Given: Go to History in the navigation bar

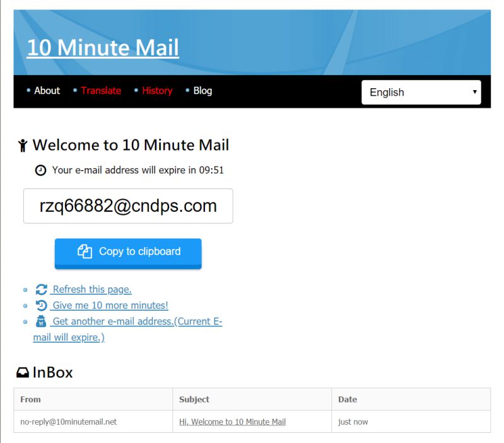Looking at the screenshot, I should click(x=157, y=91).
